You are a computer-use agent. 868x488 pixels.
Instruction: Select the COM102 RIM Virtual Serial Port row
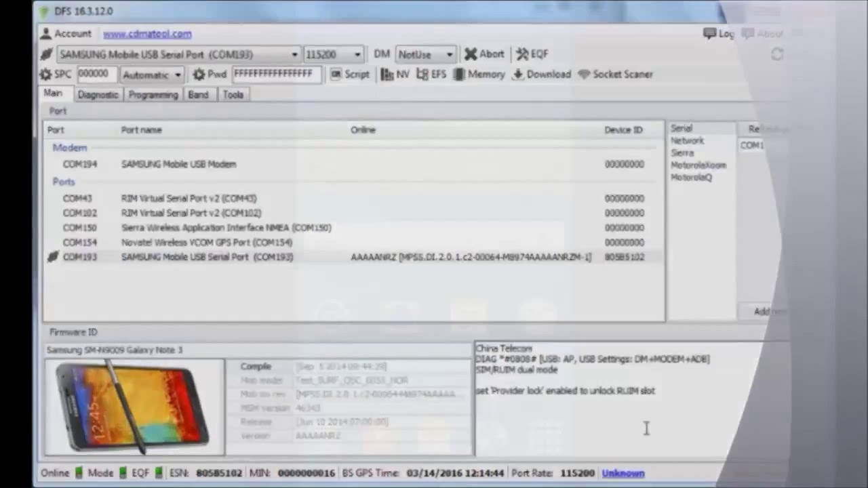(x=353, y=213)
